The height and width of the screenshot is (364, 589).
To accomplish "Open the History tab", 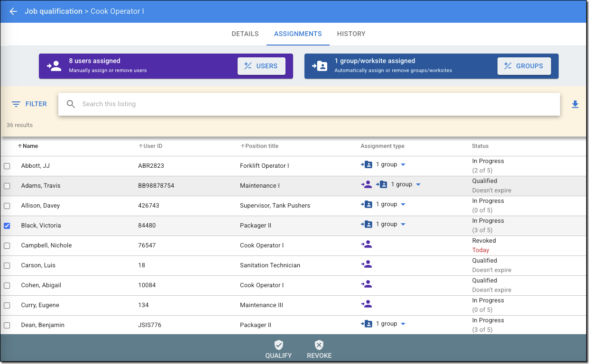I will click(x=351, y=34).
